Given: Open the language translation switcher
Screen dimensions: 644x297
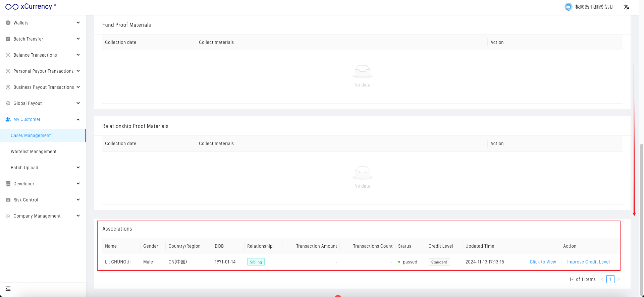Looking at the screenshot, I should [626, 7].
